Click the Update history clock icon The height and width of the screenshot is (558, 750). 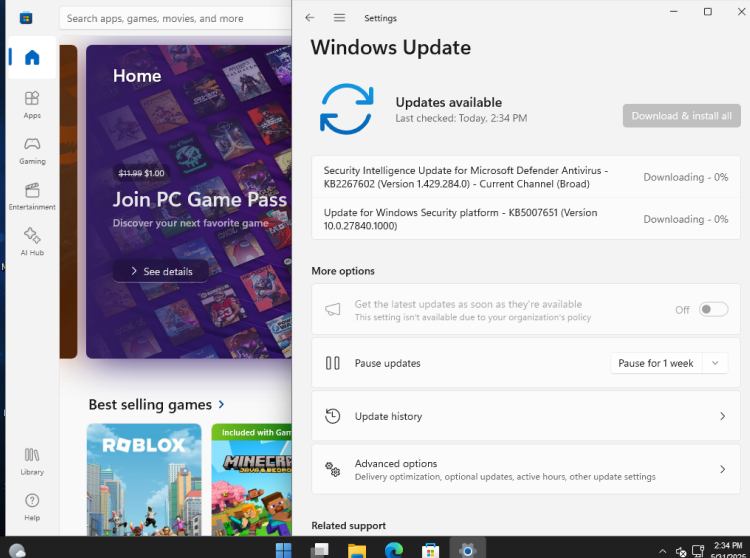point(332,416)
